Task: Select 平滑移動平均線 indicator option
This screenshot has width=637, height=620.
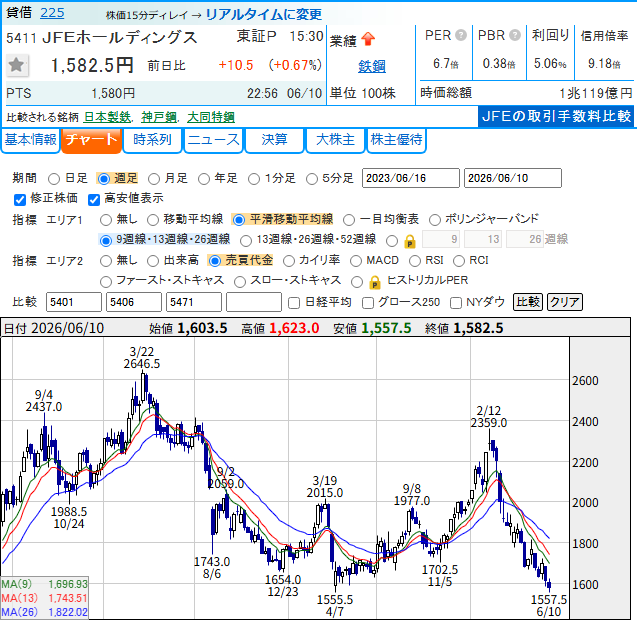Action: [239, 220]
